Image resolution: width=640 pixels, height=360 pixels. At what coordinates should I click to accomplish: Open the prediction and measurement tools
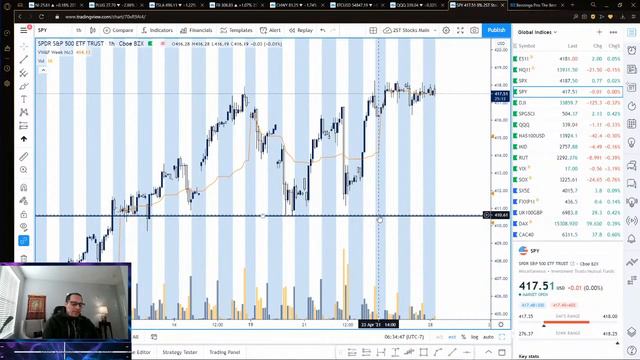pos(24,125)
